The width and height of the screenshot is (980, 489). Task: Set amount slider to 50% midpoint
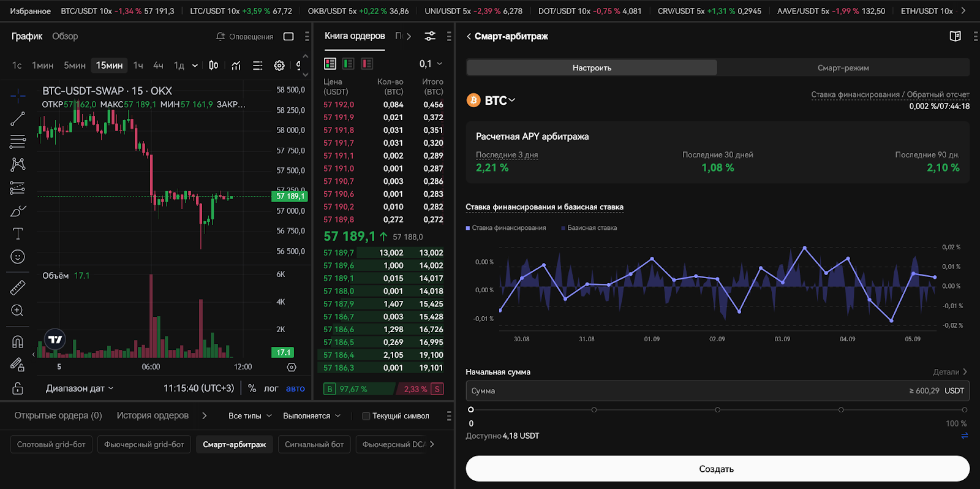[x=717, y=409]
